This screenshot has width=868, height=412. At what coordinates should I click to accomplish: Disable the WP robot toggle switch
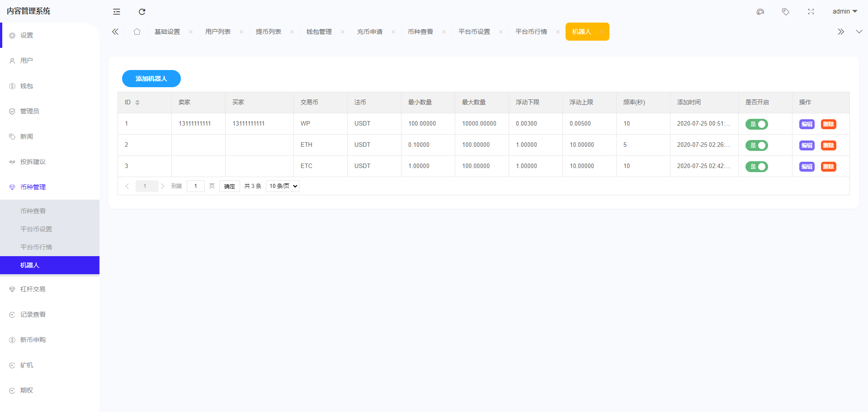pyautogui.click(x=757, y=124)
